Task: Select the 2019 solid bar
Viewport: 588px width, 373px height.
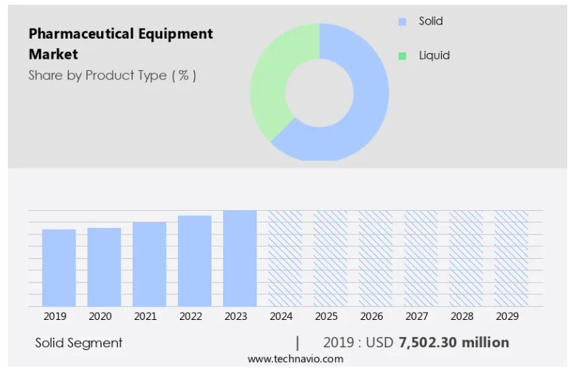Action: [x=59, y=268]
